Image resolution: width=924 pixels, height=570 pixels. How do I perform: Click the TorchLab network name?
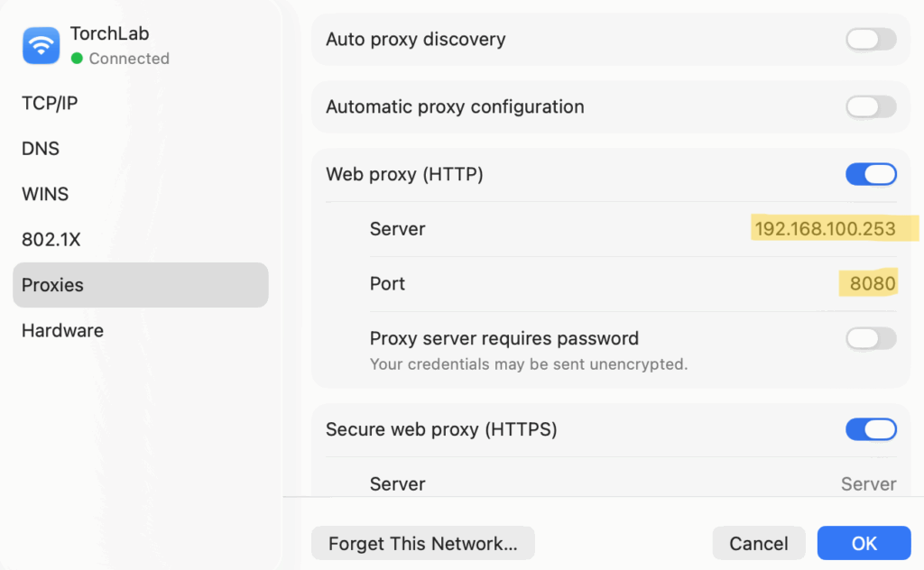click(109, 34)
